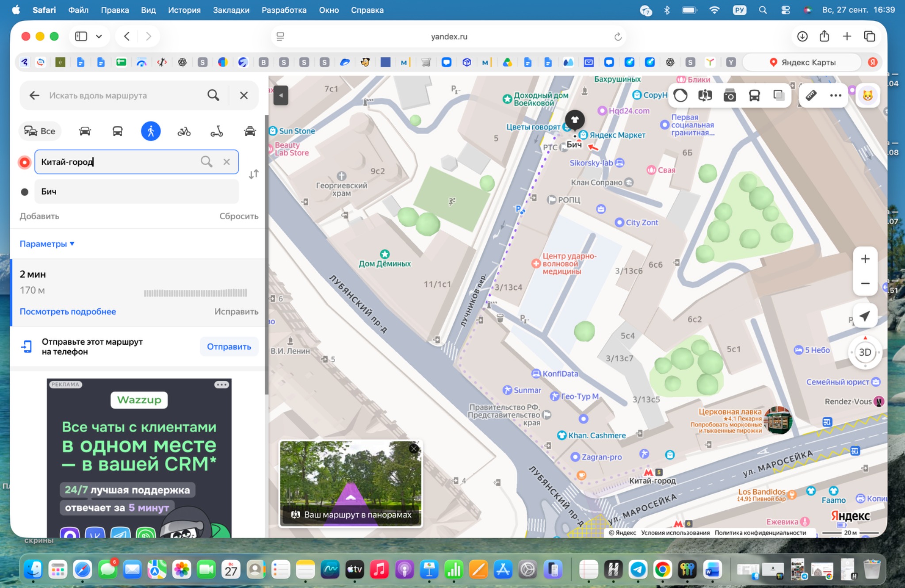Click the 'Бич' destination field

tap(137, 192)
